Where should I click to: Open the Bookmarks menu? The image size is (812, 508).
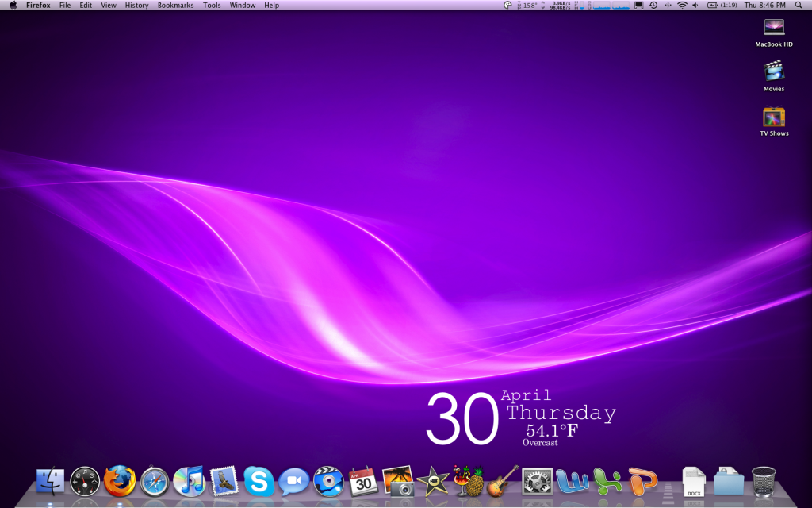click(x=175, y=6)
